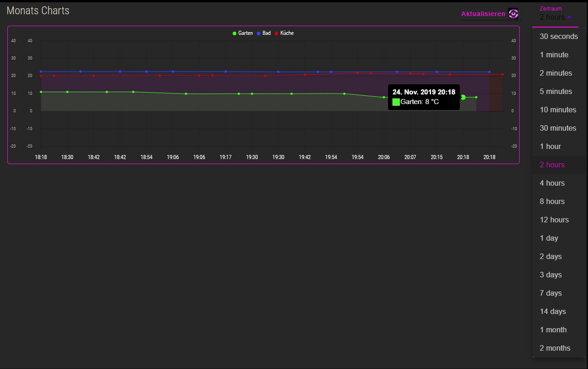Screen dimensions: 588x369
Task: Click the green Garten legend dot
Action: (234, 33)
